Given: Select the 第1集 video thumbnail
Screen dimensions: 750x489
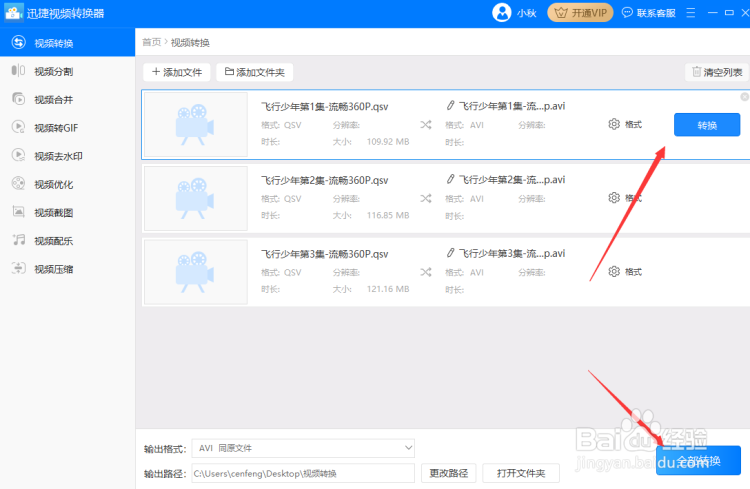Looking at the screenshot, I should [196, 124].
